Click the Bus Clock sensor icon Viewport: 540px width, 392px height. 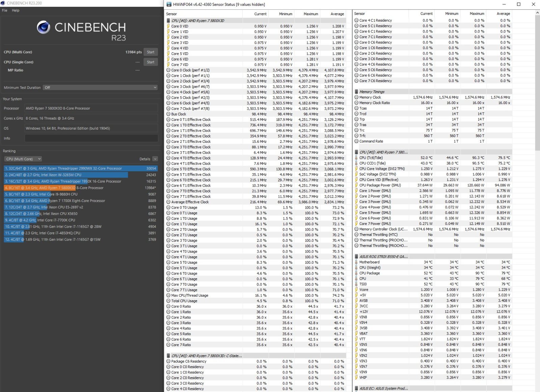(168, 114)
